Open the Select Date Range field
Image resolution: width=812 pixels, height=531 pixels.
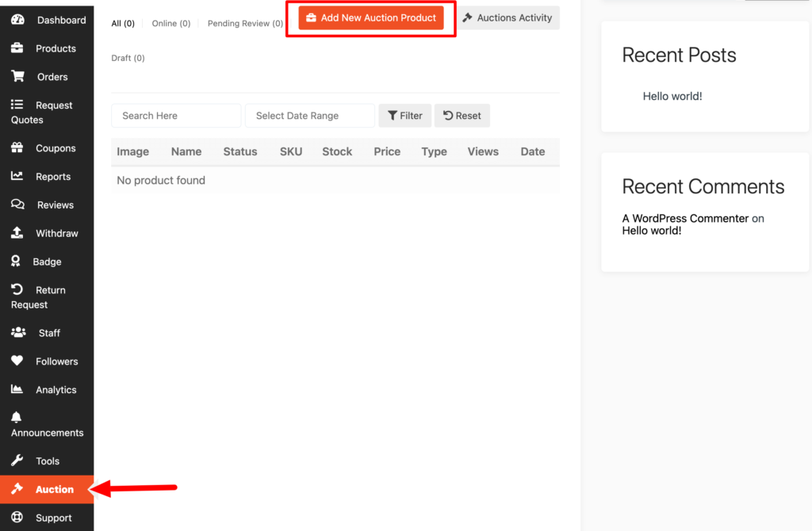310,116
